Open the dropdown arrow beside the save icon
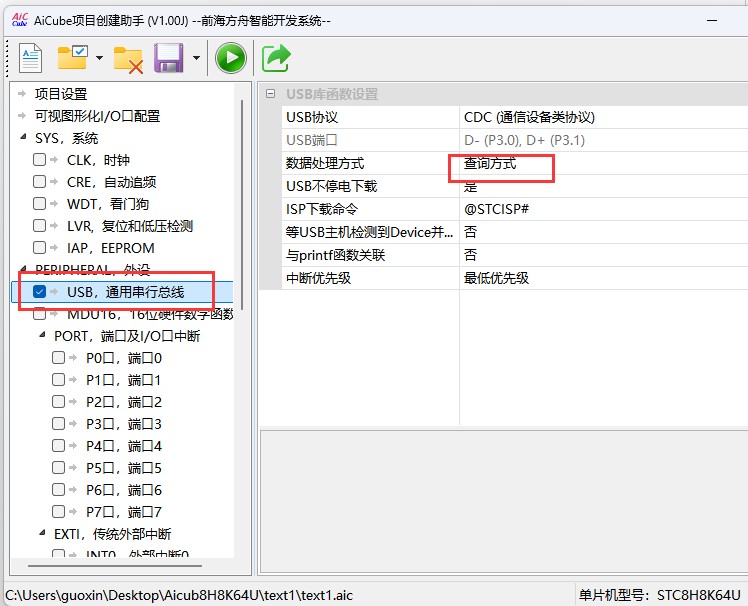Screen dimensions: 748x606 (x=196, y=58)
